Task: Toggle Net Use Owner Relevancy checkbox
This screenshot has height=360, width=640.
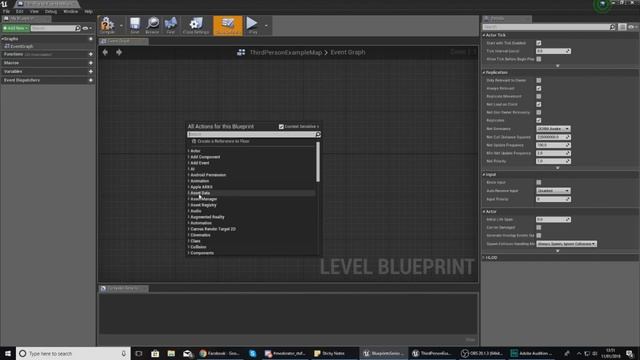Action: 539,112
